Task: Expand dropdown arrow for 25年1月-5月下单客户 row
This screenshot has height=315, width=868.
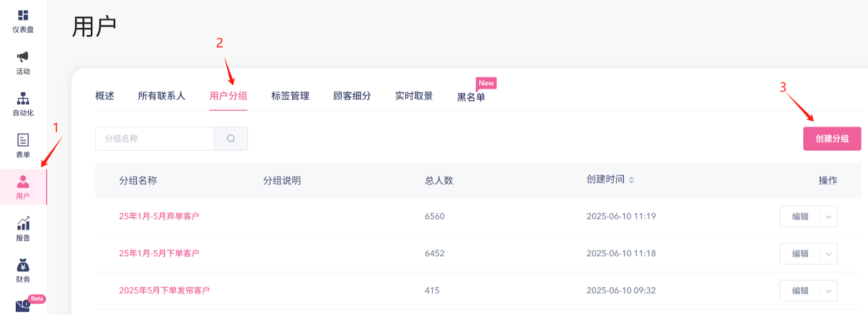Action: pos(828,254)
